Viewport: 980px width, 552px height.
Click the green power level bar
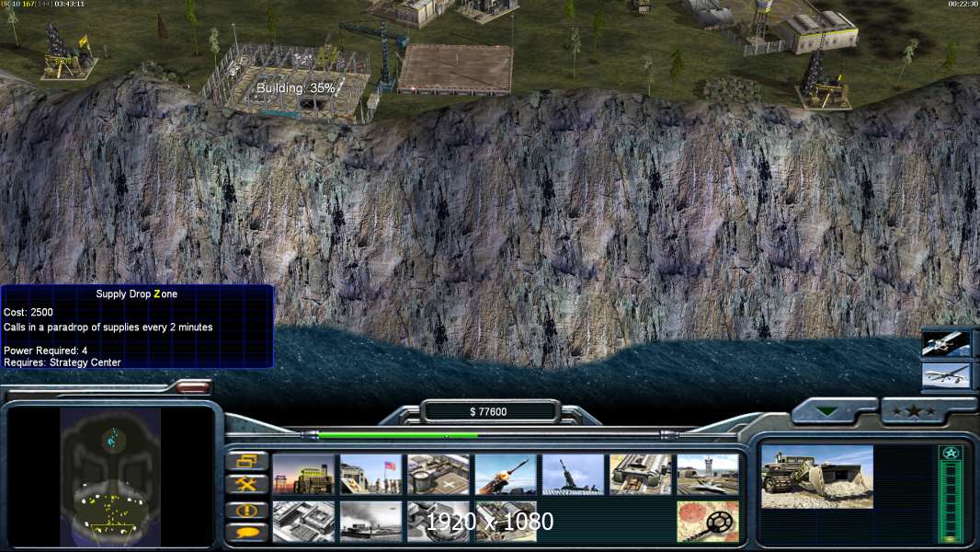tap(397, 434)
